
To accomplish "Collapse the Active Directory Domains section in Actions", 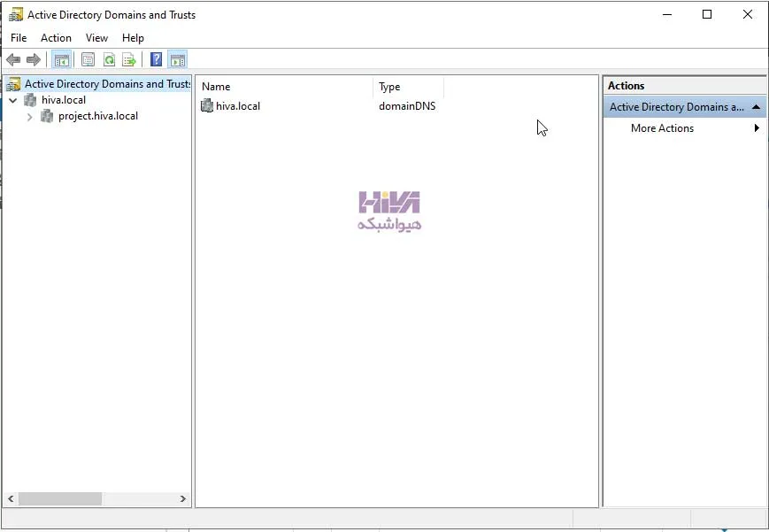I will pos(756,107).
